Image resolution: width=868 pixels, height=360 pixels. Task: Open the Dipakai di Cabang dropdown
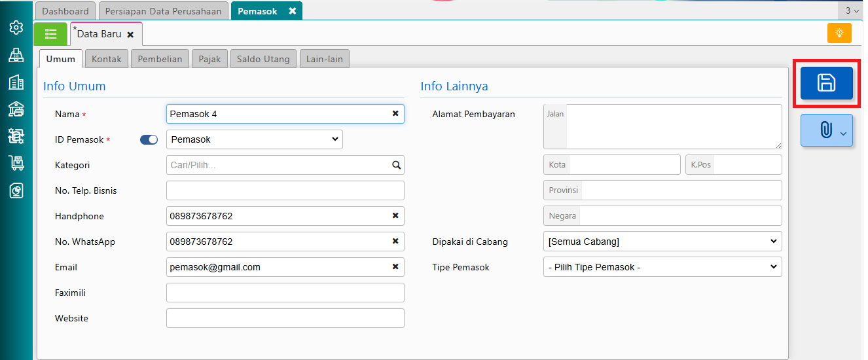tap(662, 242)
